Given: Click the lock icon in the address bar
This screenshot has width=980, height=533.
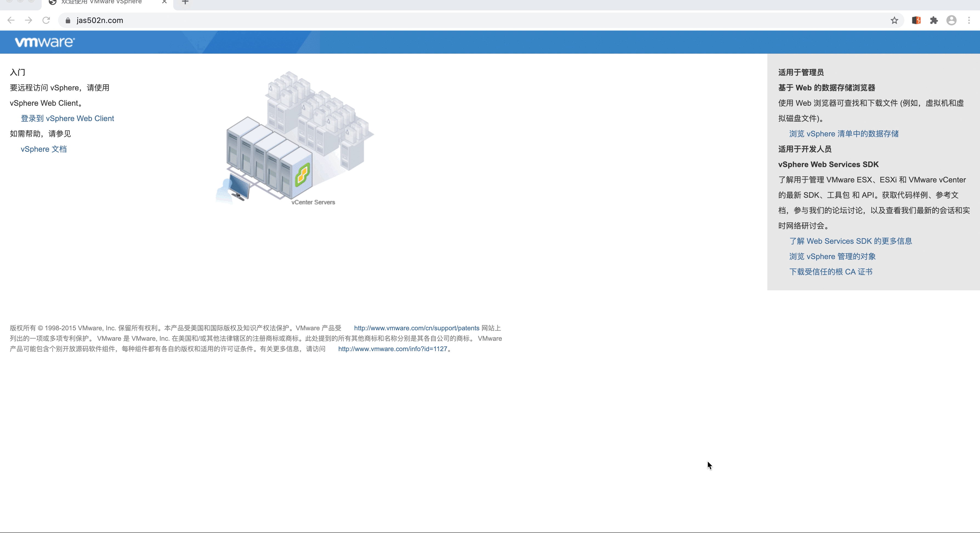Looking at the screenshot, I should [x=68, y=21].
